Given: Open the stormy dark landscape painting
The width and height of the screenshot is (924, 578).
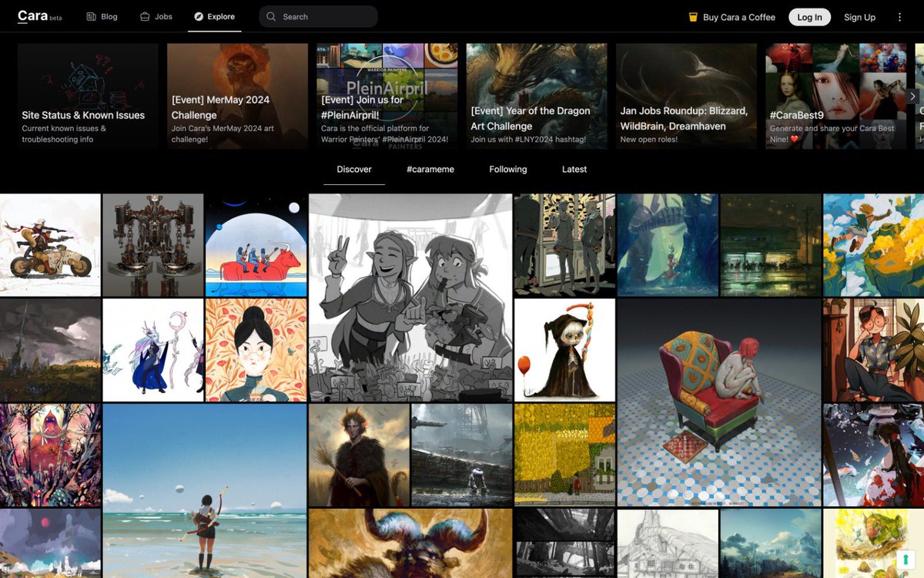Looking at the screenshot, I should (50, 350).
